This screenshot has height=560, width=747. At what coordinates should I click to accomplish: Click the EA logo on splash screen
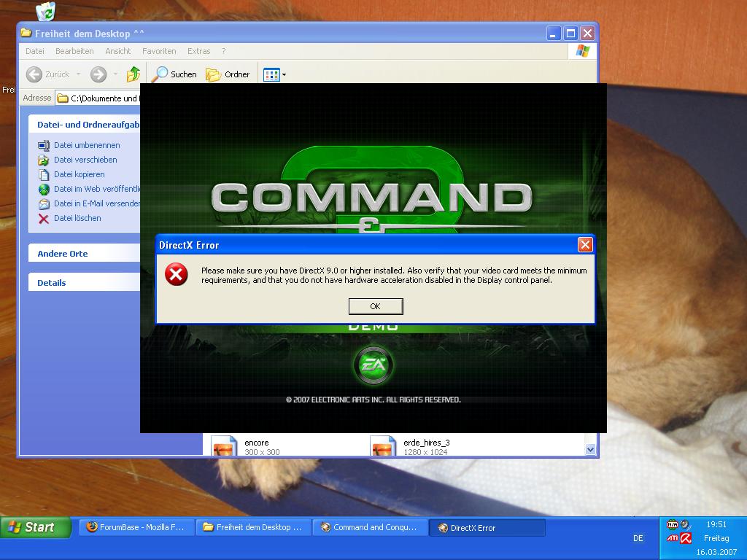coord(373,365)
